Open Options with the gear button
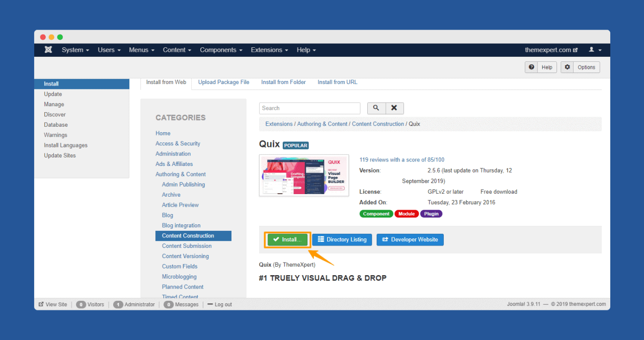 (x=581, y=67)
